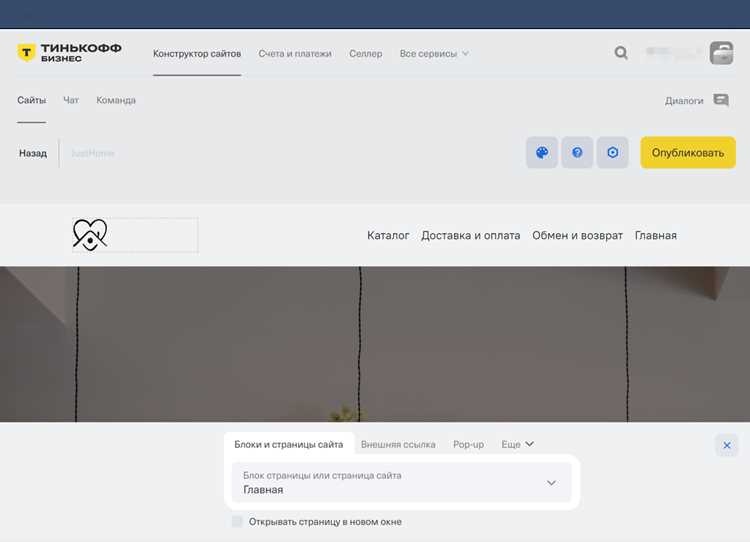Image resolution: width=750 pixels, height=542 pixels.
Task: Click the Tinkoff Business logo
Action: (69, 53)
